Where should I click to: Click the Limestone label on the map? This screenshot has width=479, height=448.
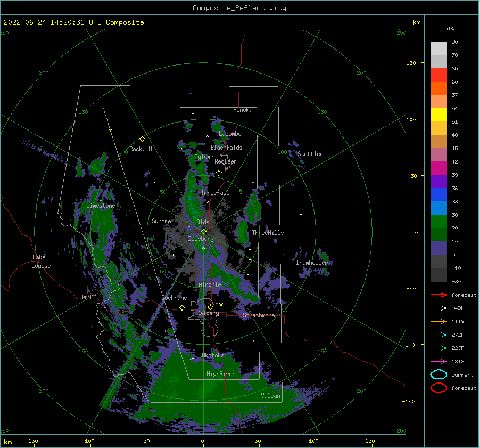coord(101,206)
